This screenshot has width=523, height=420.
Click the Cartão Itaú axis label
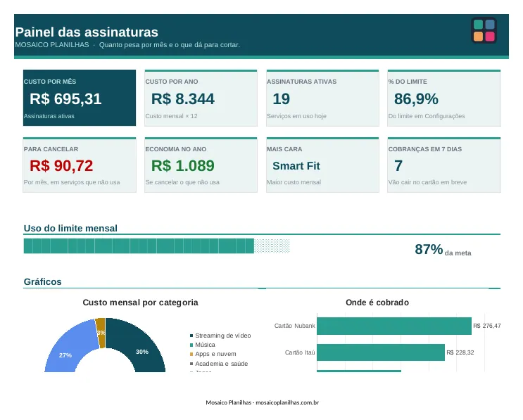click(300, 352)
